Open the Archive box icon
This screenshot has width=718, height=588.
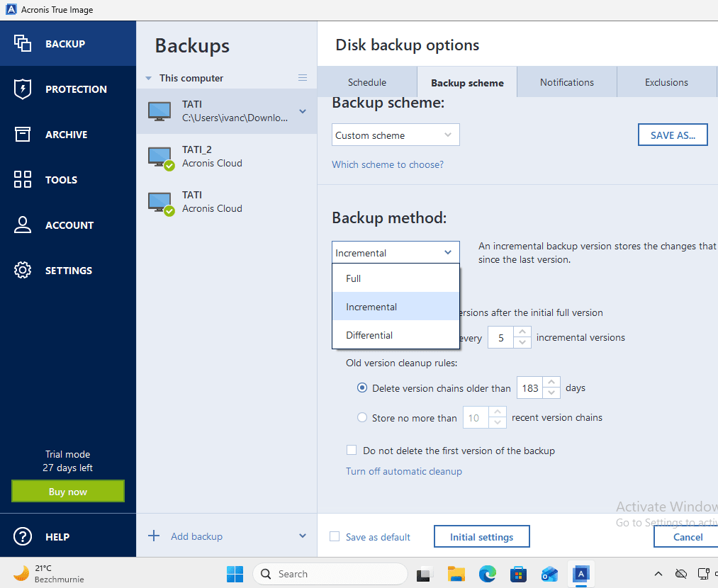point(23,134)
